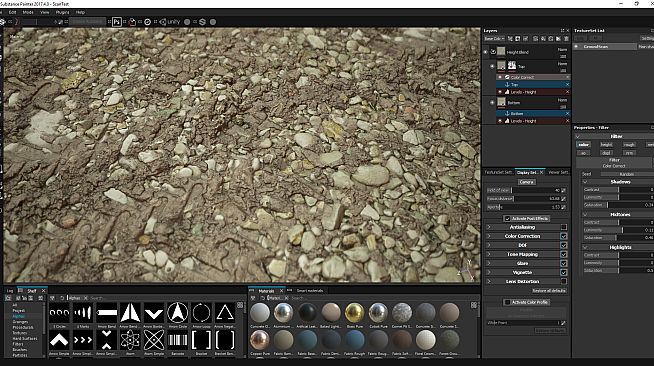
Task: Remove the Bottom anchor point with its X
Action: pos(567,113)
